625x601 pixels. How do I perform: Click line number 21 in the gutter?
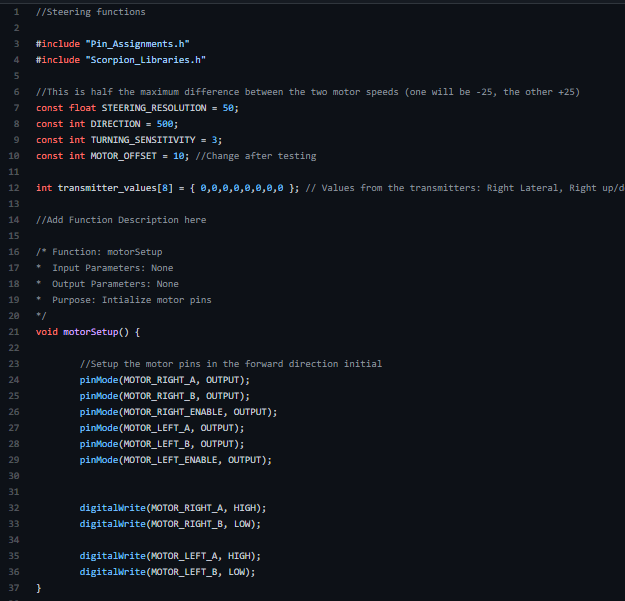[x=13, y=332]
